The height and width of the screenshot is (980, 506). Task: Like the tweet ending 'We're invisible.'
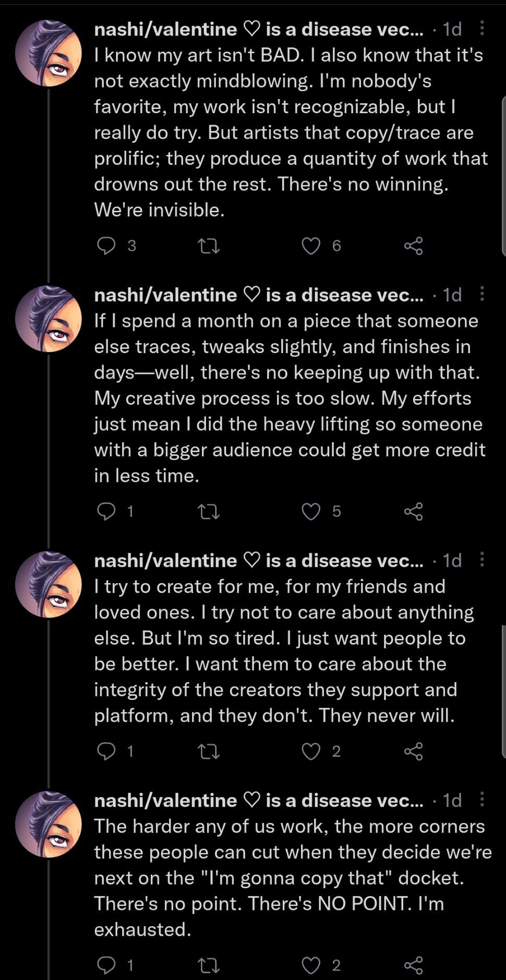(x=311, y=246)
